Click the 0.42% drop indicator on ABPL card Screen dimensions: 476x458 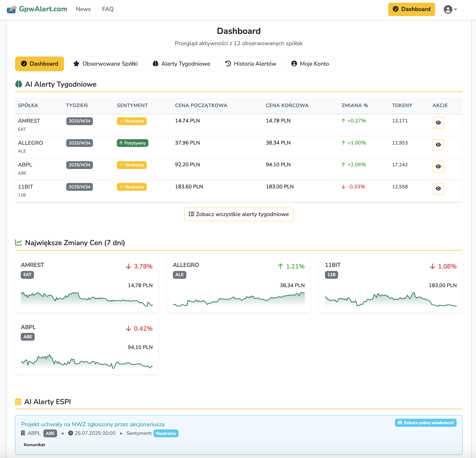(139, 329)
